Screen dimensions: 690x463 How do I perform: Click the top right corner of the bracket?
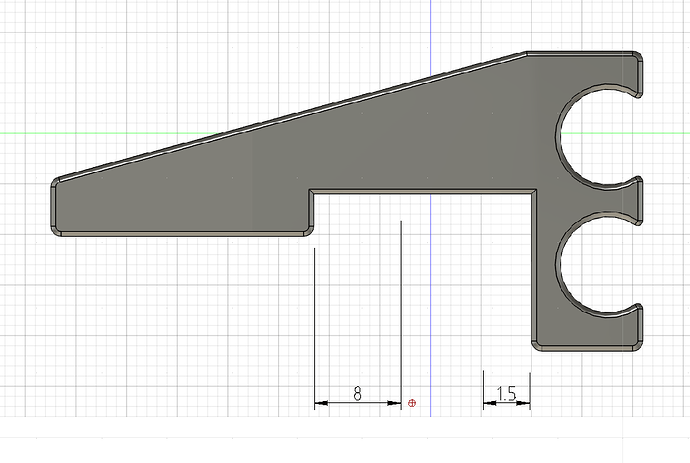(x=636, y=58)
